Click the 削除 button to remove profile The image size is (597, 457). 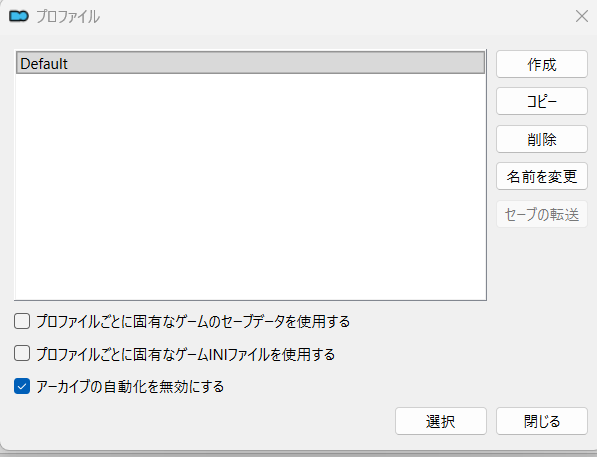541,139
